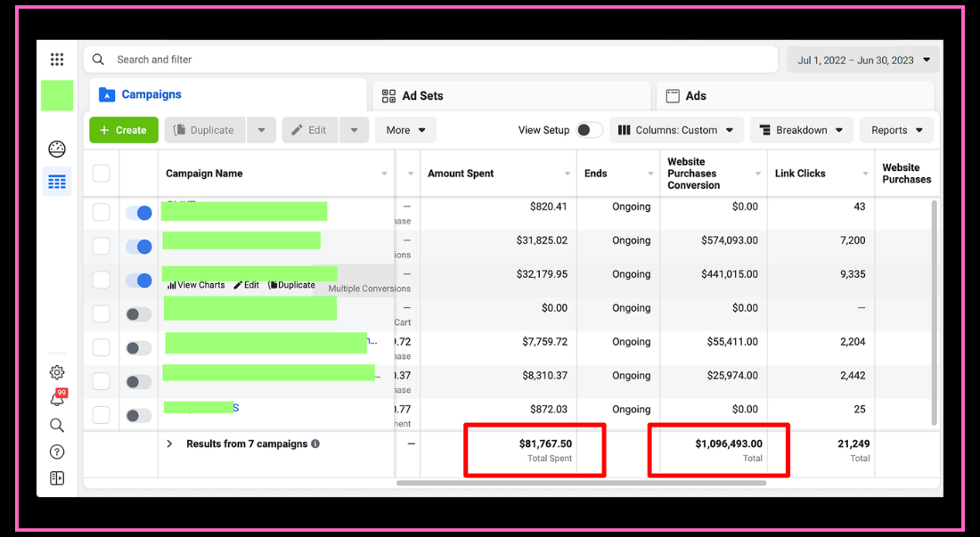Click the horizontal scrollbar below the table

(581, 483)
